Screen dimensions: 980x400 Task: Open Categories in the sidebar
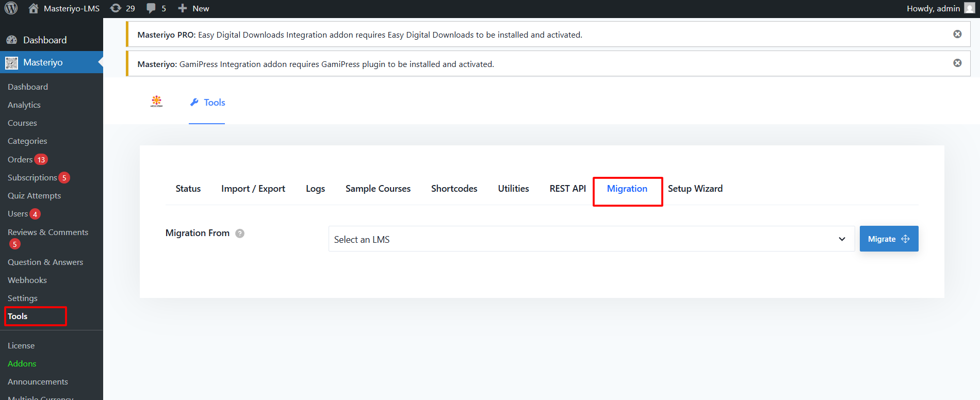(x=27, y=141)
